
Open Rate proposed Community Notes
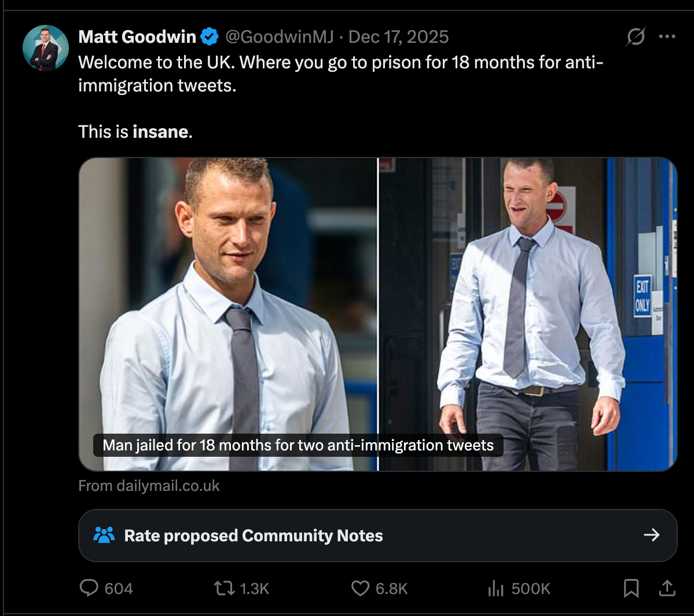(254, 536)
